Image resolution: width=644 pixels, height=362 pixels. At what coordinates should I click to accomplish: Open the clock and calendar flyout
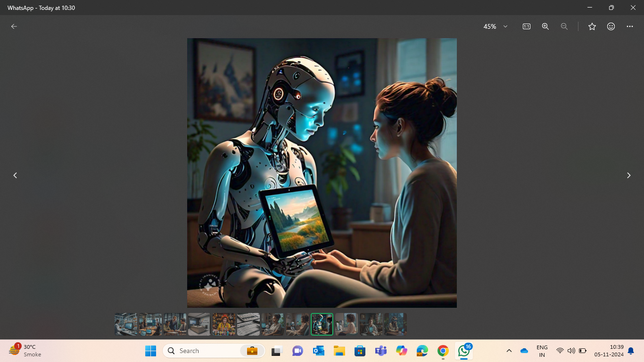tap(609, 351)
